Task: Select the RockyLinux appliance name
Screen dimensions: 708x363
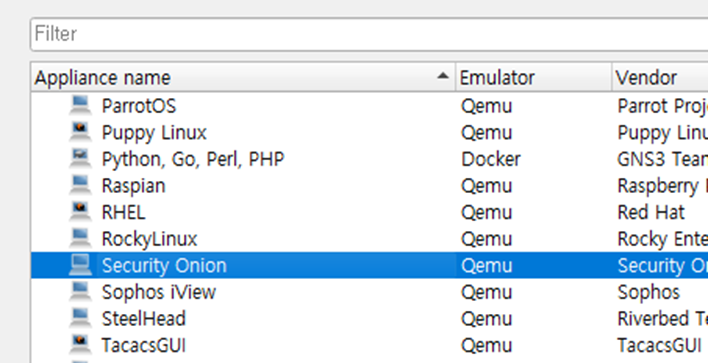Action: tap(149, 239)
